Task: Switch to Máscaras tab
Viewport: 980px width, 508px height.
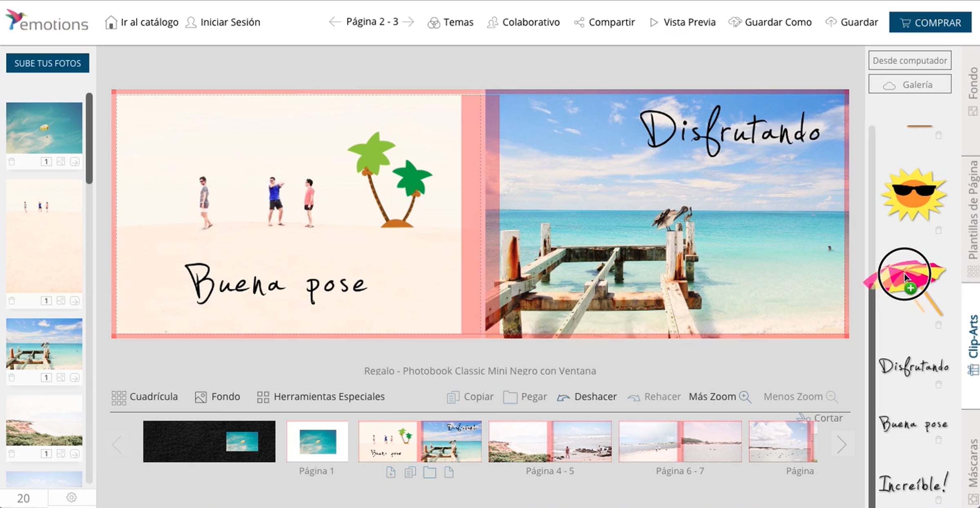Action: tap(973, 463)
